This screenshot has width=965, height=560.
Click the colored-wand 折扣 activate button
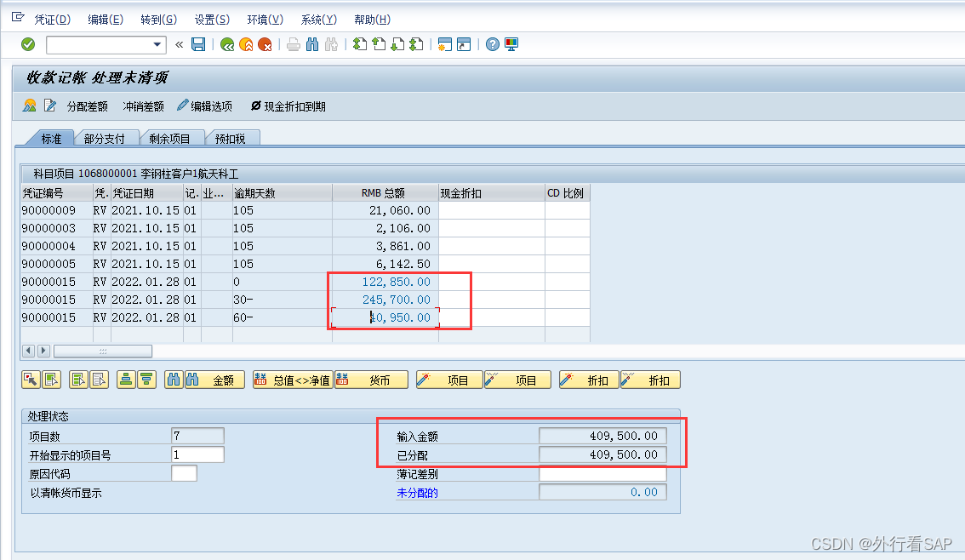(x=589, y=380)
